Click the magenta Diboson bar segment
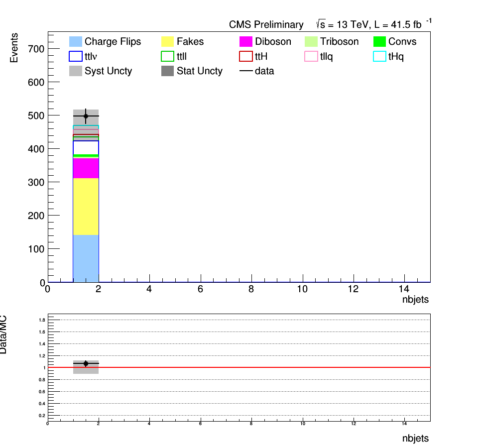The width and height of the screenshot is (478, 448). pyautogui.click(x=86, y=168)
